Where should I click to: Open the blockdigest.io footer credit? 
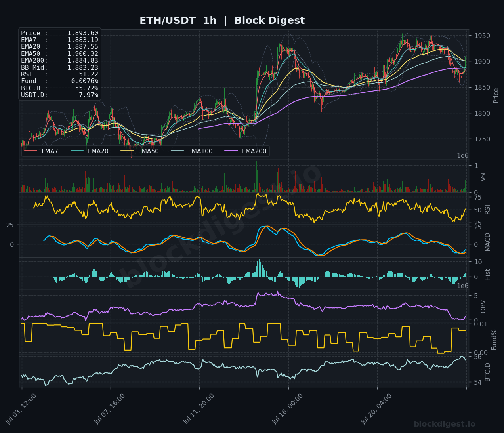[445, 424]
